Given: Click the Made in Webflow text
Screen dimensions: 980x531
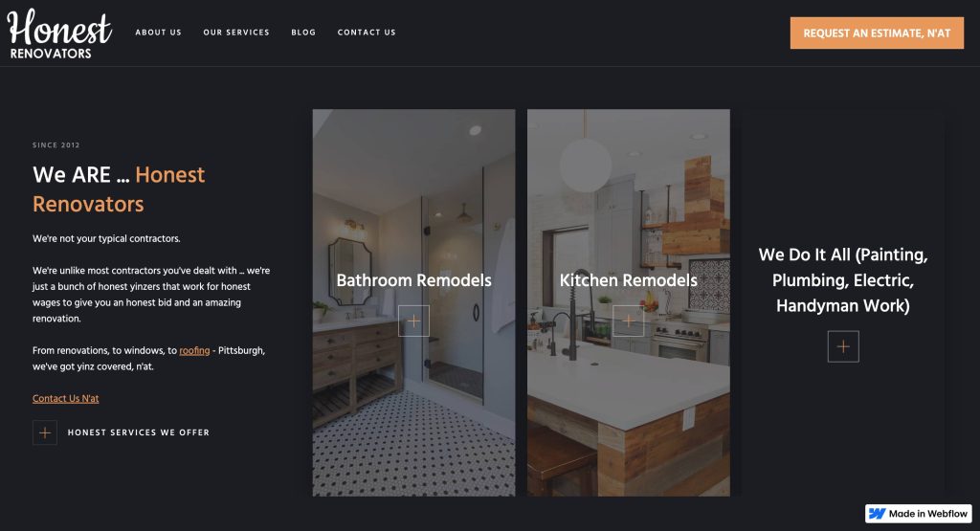Looking at the screenshot, I should (928, 514).
